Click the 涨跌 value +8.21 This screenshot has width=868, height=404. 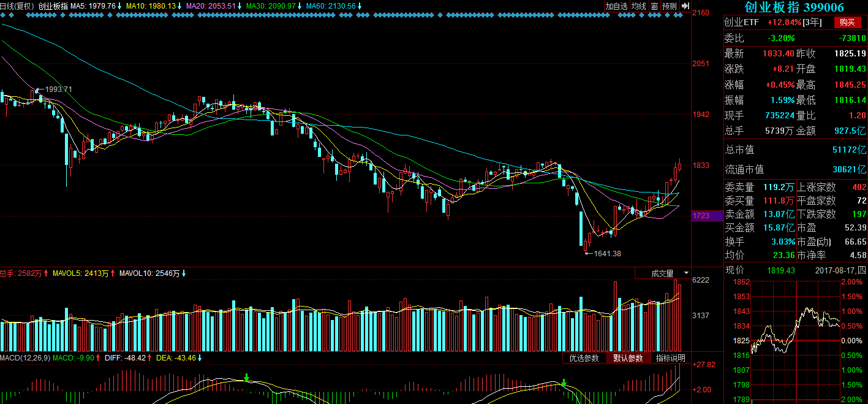click(783, 69)
